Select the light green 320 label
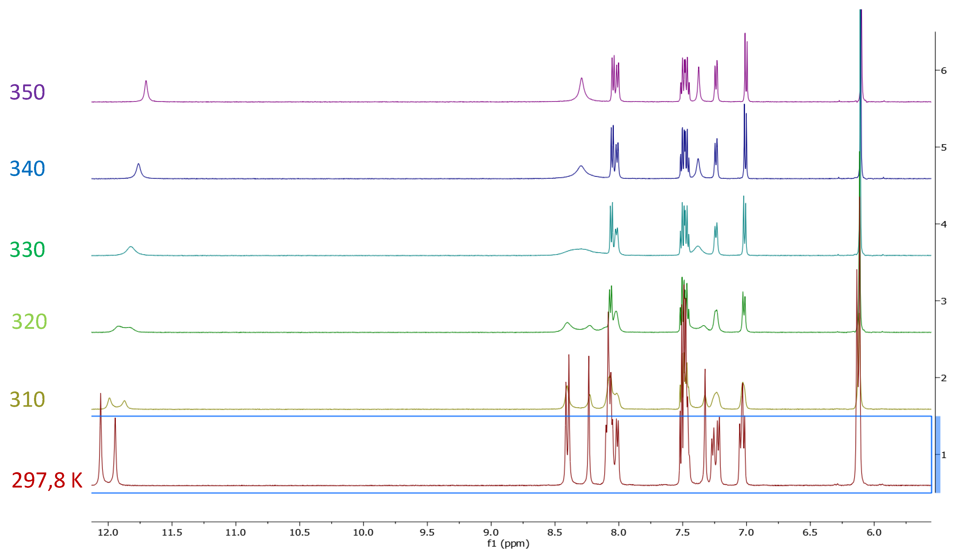The image size is (958, 560). tap(29, 322)
